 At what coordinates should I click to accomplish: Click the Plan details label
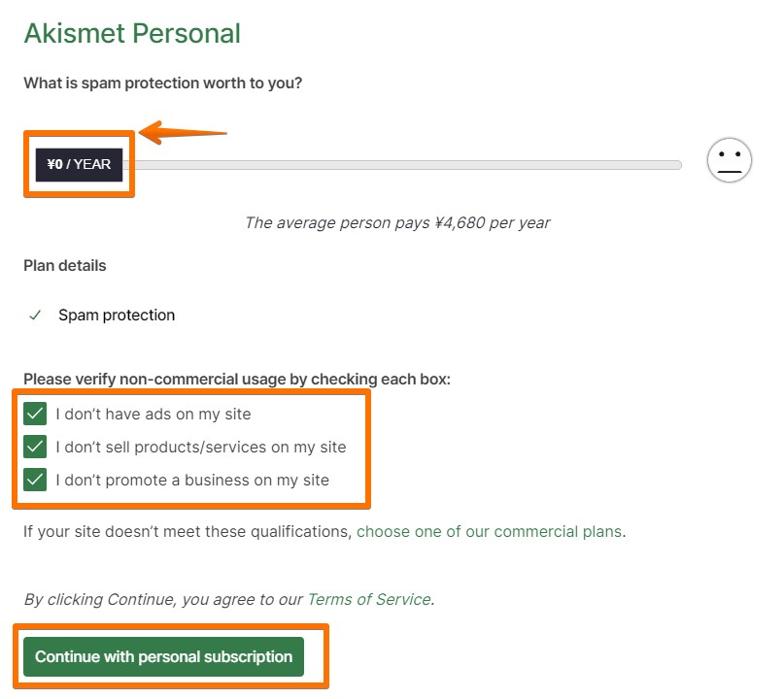(x=63, y=265)
